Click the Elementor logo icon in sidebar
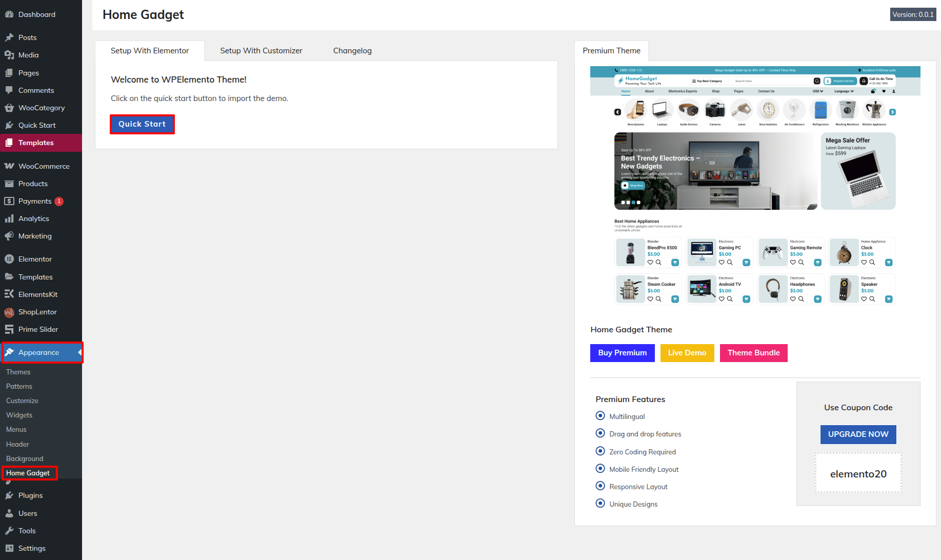The height and width of the screenshot is (560, 941). pos(9,259)
